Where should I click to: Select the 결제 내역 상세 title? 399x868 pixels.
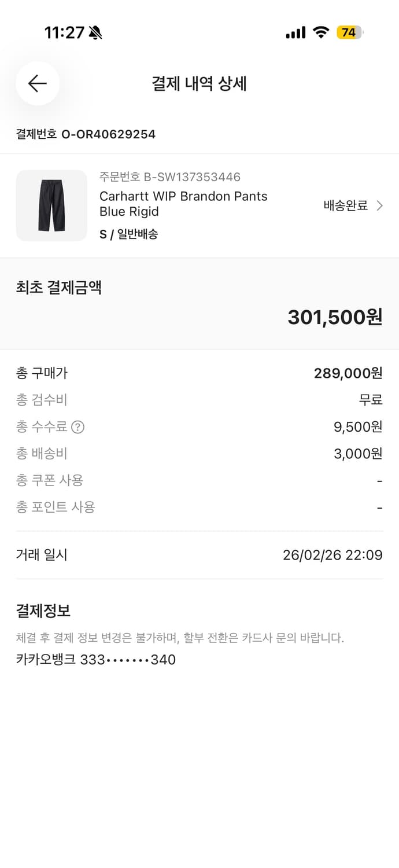tap(199, 83)
